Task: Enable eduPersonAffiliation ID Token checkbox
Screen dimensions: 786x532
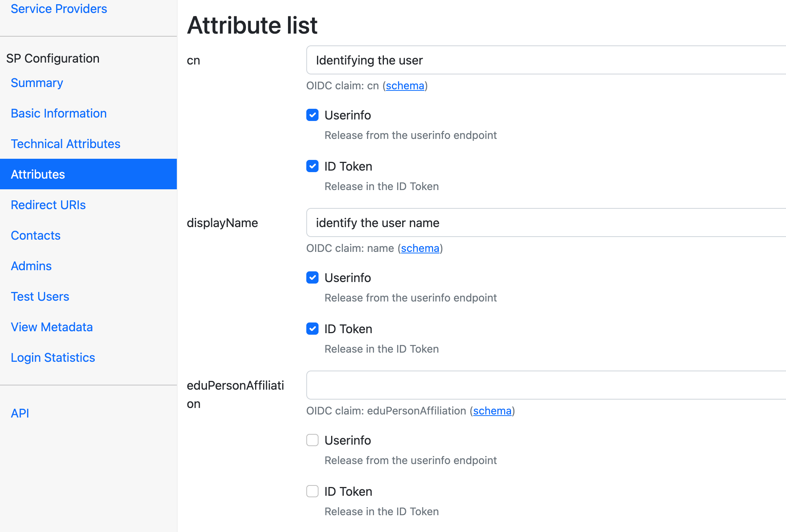Action: point(312,491)
